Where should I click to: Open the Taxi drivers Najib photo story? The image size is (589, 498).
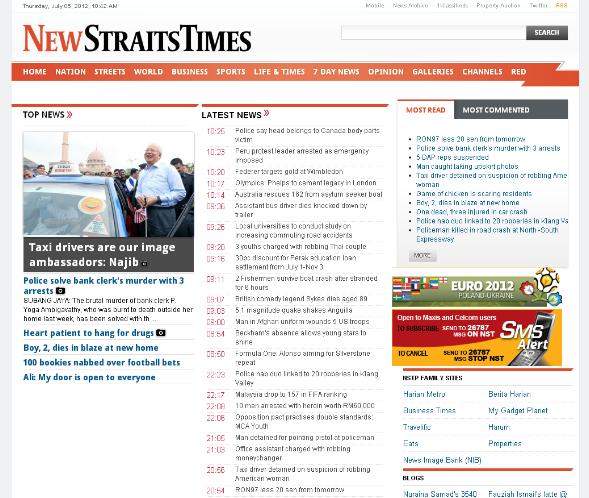(x=109, y=184)
